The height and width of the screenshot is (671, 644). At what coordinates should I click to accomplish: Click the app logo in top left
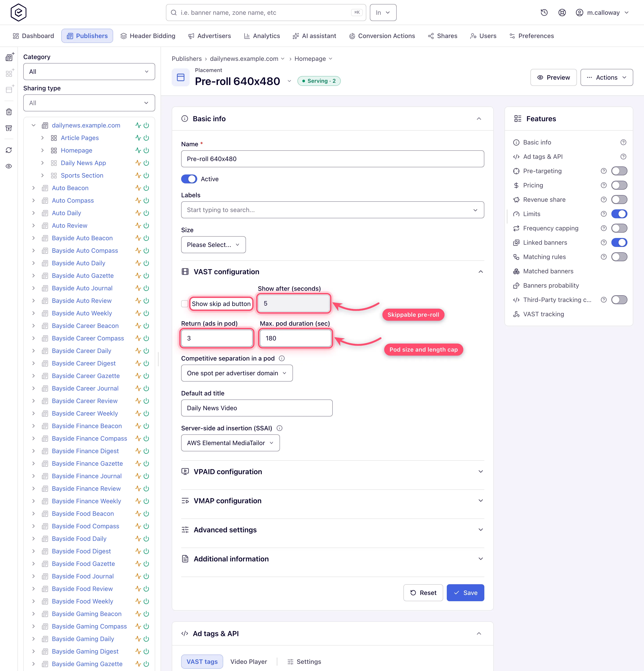(19, 13)
